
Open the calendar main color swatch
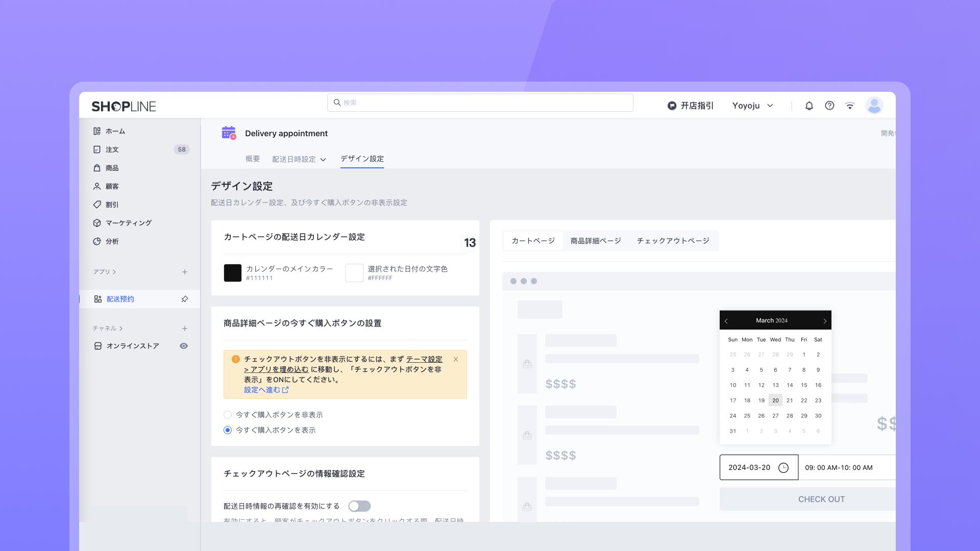tap(233, 273)
